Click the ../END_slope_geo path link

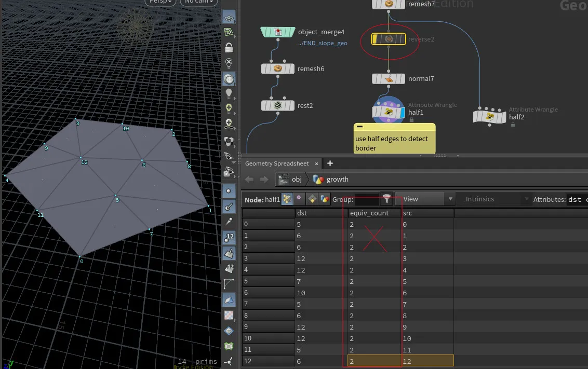[323, 43]
